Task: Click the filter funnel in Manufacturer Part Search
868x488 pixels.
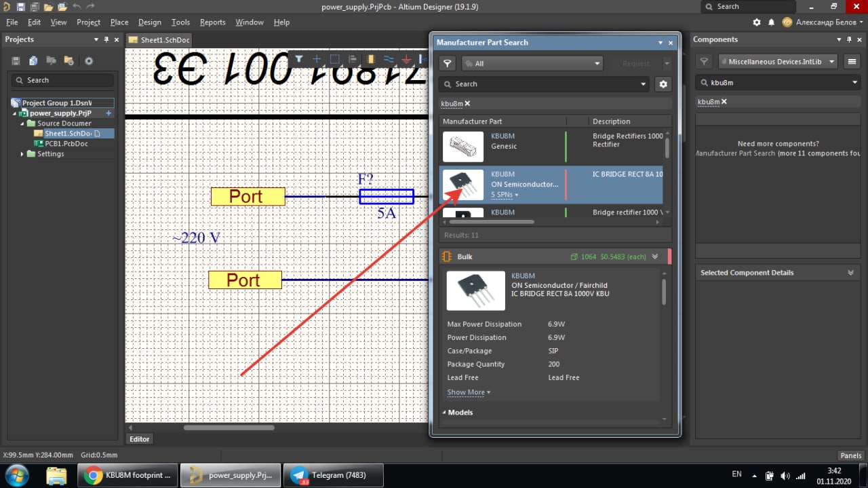Action: pyautogui.click(x=447, y=63)
